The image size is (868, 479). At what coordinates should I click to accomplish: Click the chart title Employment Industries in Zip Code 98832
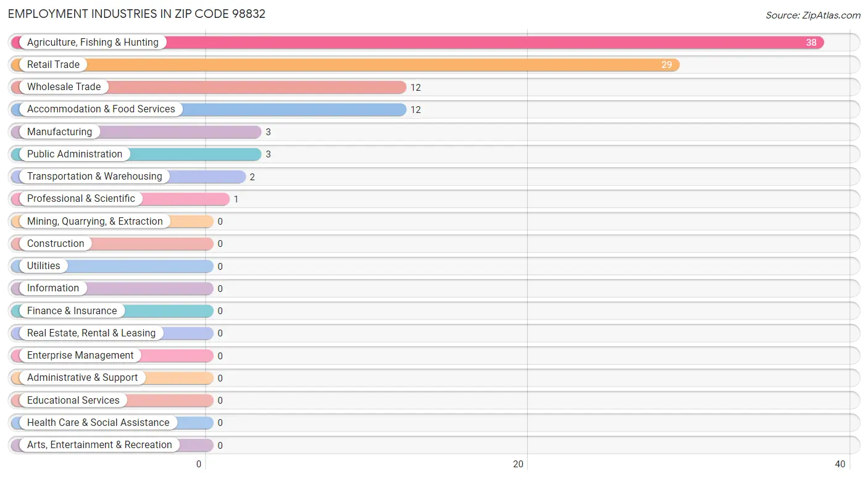136,14
